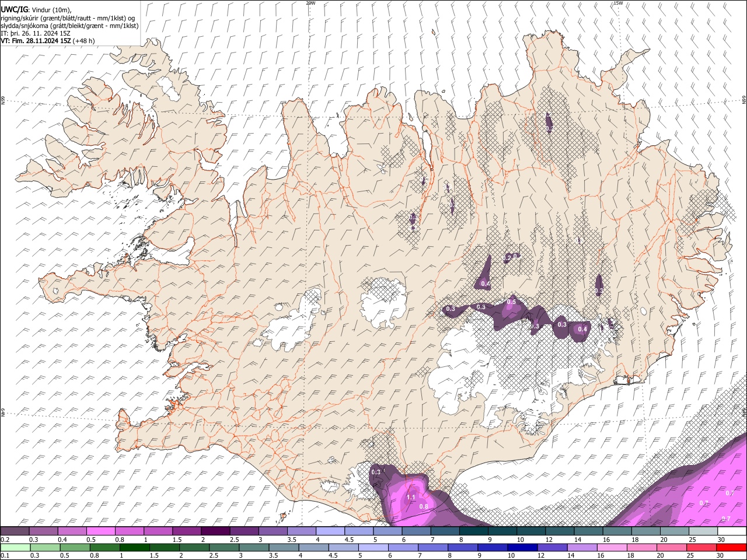Pick the bright red 30 rain legend swatch
Viewport: 747px width, 560px height.
point(731,548)
